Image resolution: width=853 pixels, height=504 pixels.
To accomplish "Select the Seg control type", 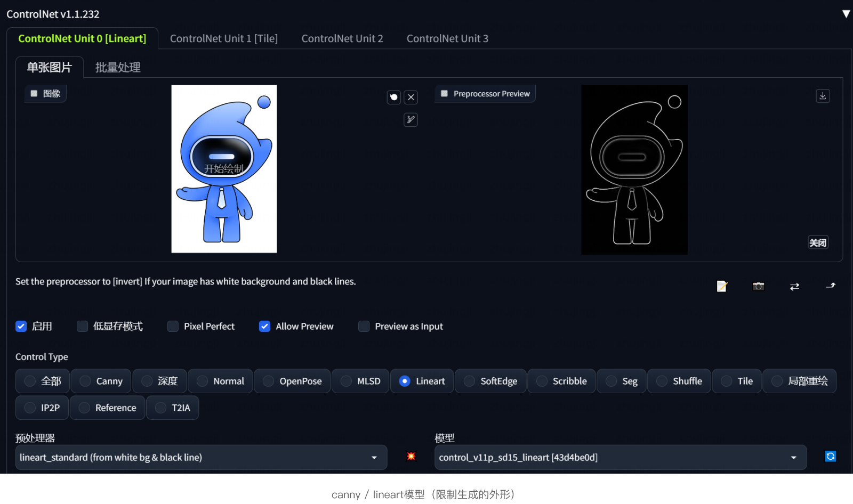I will tap(622, 381).
